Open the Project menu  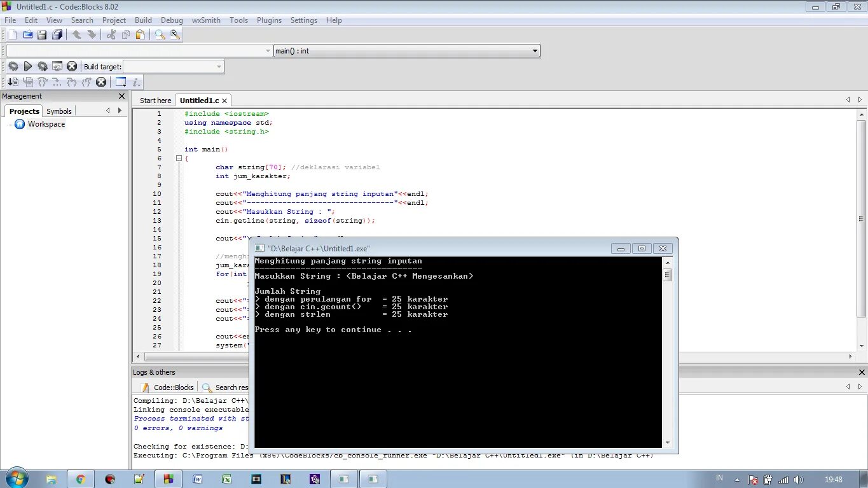(x=114, y=20)
